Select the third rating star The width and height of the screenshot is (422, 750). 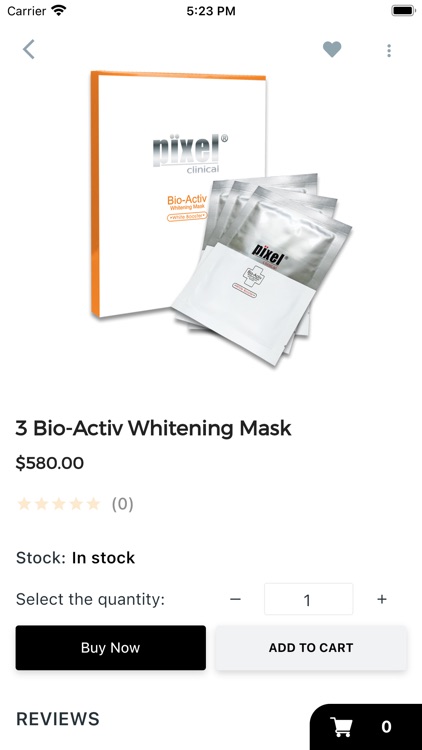coord(58,504)
